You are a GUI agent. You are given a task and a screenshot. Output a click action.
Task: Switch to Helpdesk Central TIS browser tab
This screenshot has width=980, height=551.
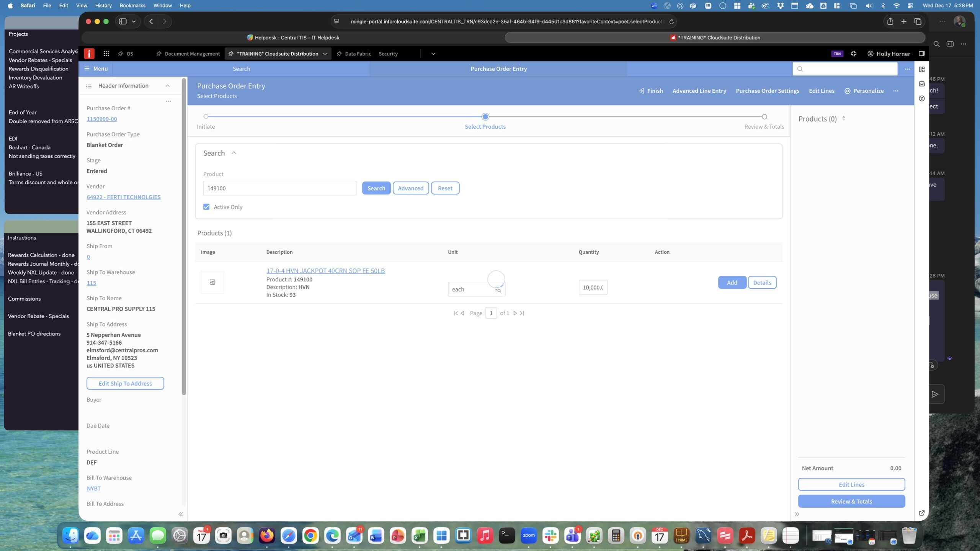click(293, 38)
